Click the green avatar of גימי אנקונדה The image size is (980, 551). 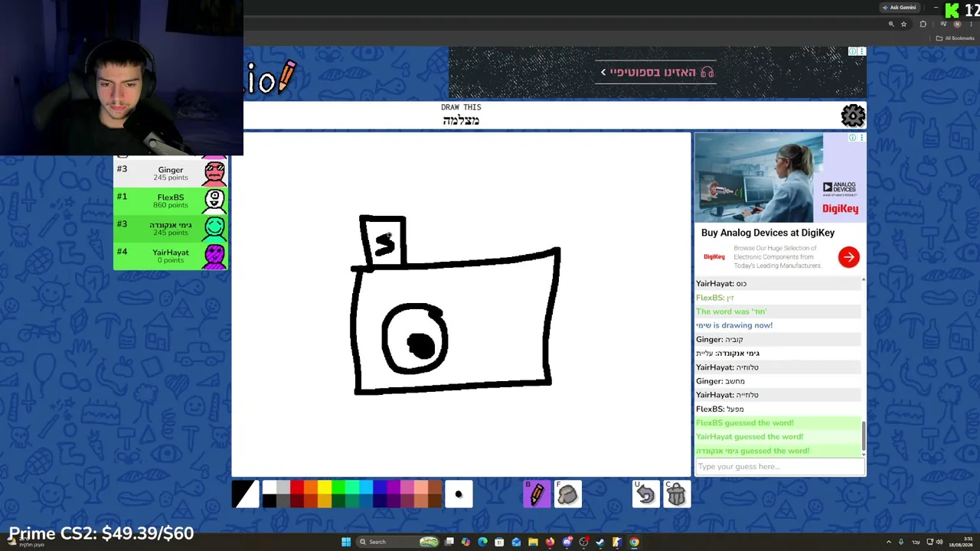(x=214, y=228)
